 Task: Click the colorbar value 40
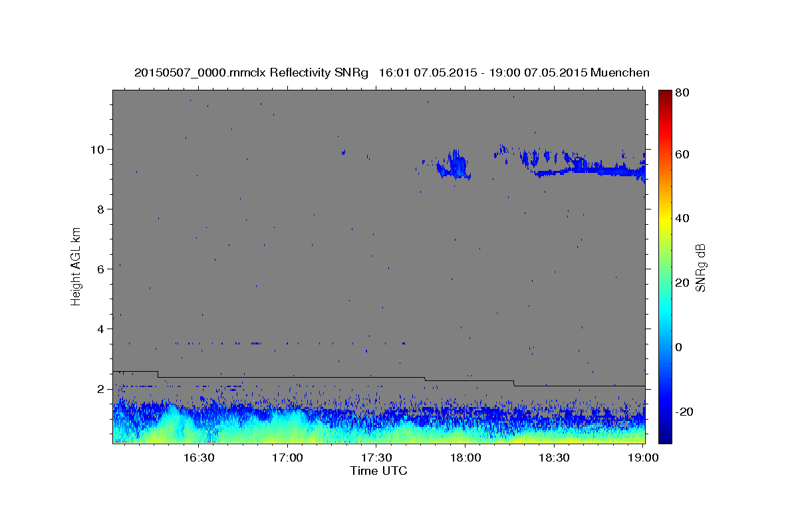pos(683,218)
